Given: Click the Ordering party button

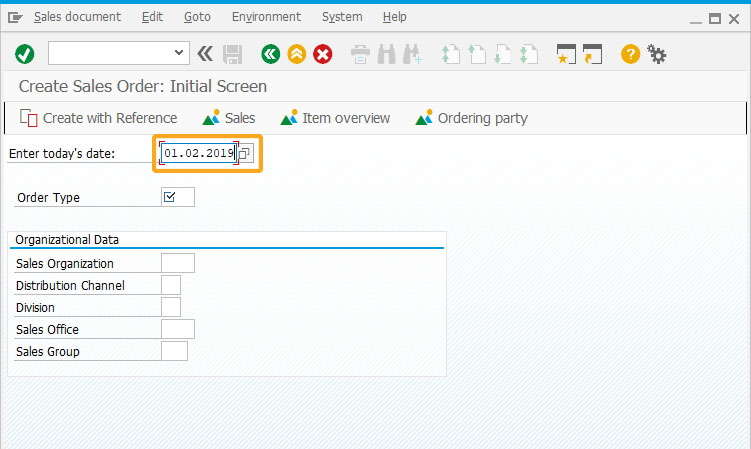Looking at the screenshot, I should point(472,118).
